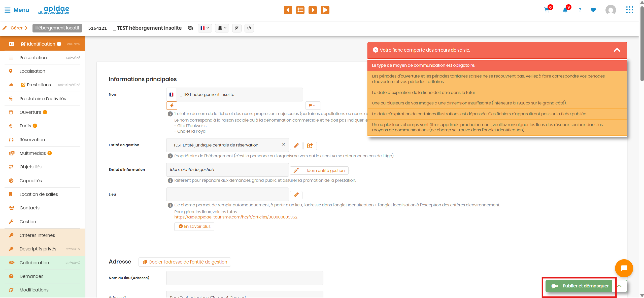The image size is (644, 298).
Task: Open the orange chat bubble
Action: (624, 268)
